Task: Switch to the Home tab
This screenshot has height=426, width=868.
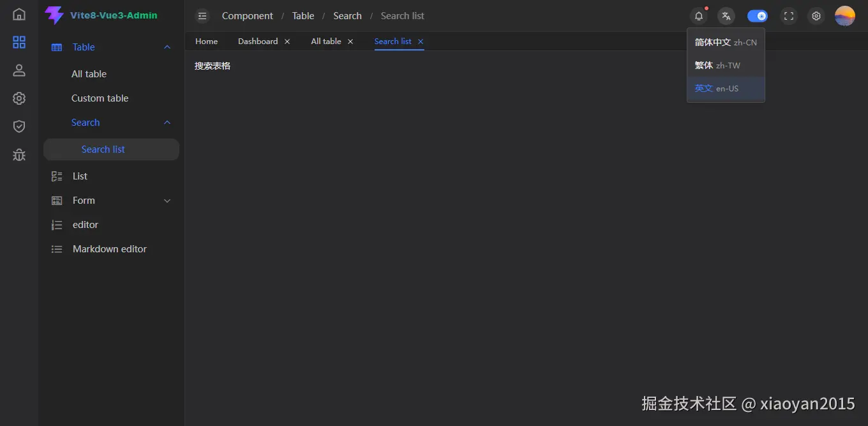Action: click(206, 42)
